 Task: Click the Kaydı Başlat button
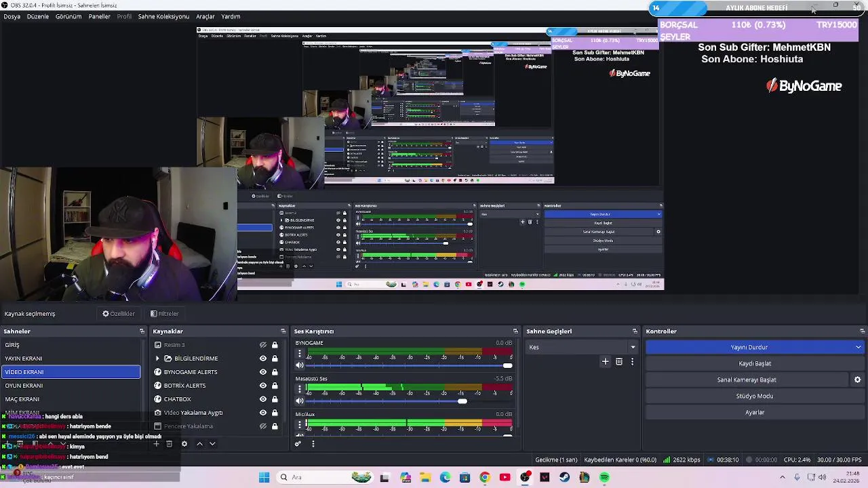[755, 363]
